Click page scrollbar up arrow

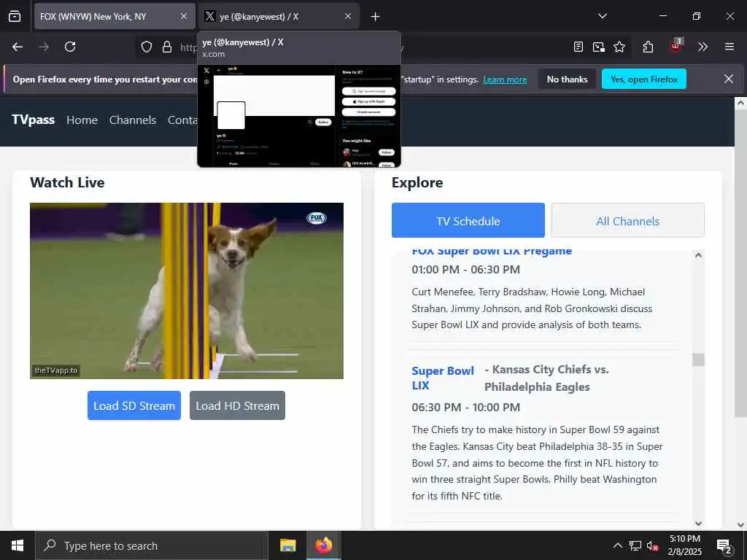pos(741,102)
